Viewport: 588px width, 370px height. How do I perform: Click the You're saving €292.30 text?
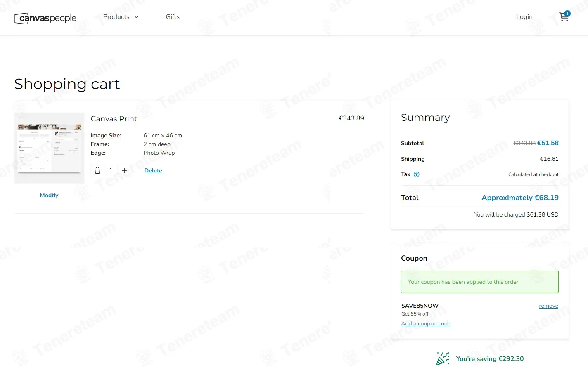coord(490,359)
